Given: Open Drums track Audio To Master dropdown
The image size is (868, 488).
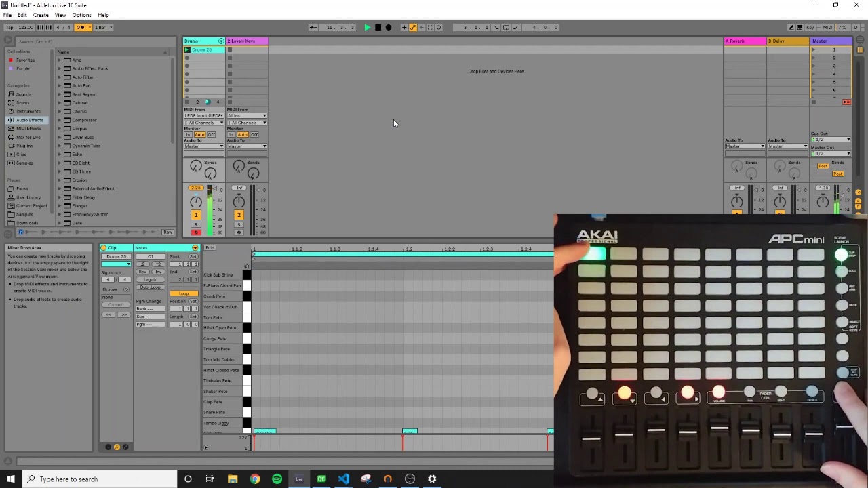Looking at the screenshot, I should (204, 146).
